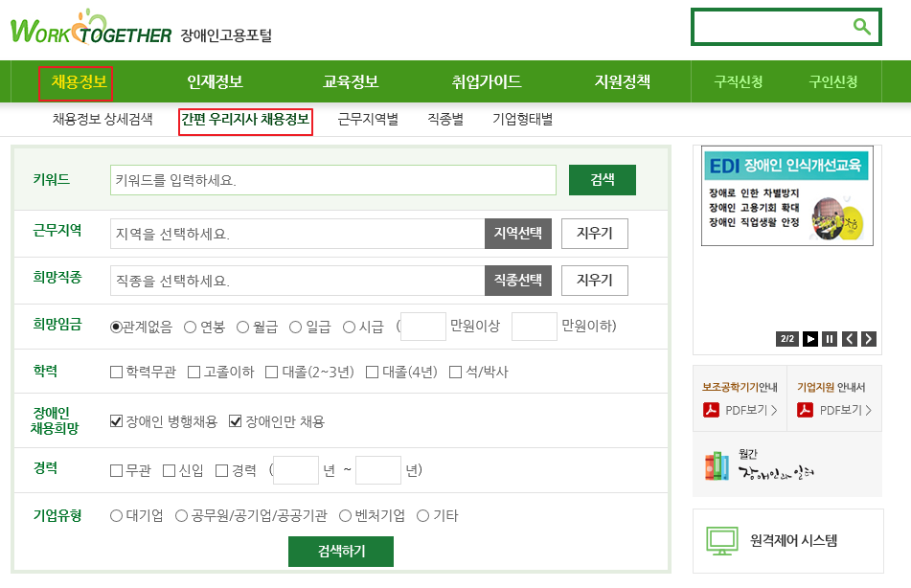Click 지우기 next to 근무지역
This screenshot has width=911, height=588.
[594, 233]
